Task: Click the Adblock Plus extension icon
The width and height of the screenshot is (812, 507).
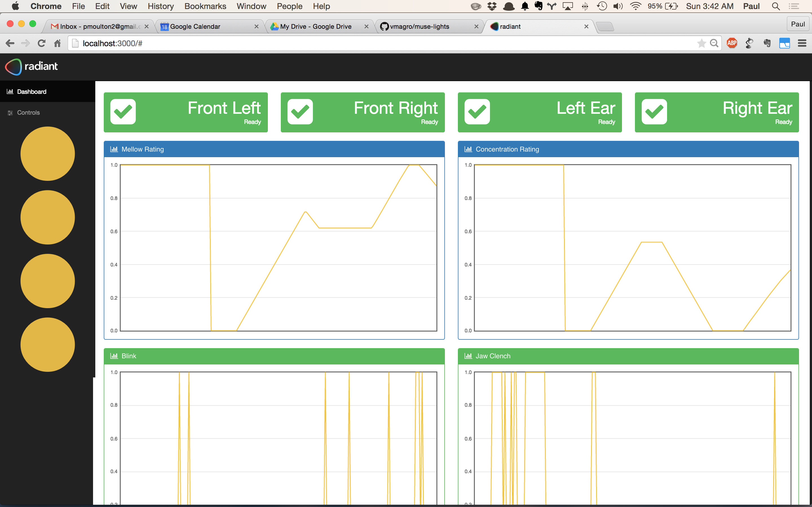Action: [x=732, y=43]
